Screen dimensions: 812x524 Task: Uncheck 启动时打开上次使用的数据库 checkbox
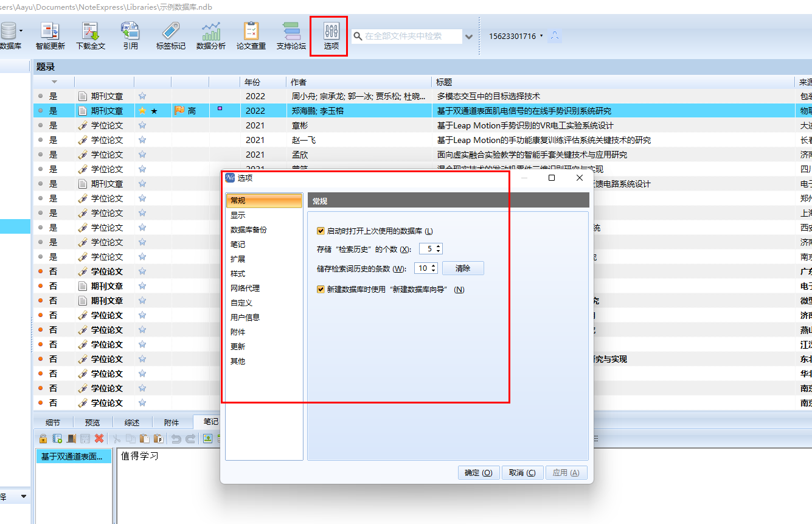coord(321,231)
